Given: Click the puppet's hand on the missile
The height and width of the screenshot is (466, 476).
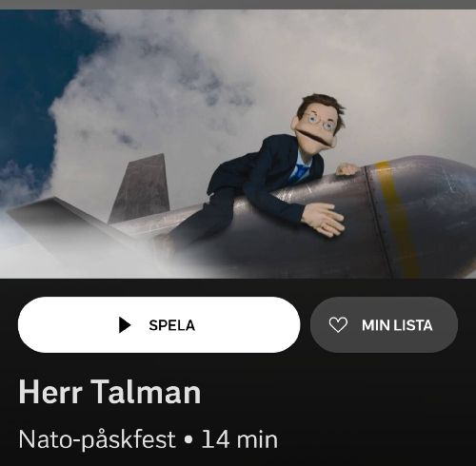Looking at the screenshot, I should click(324, 219).
